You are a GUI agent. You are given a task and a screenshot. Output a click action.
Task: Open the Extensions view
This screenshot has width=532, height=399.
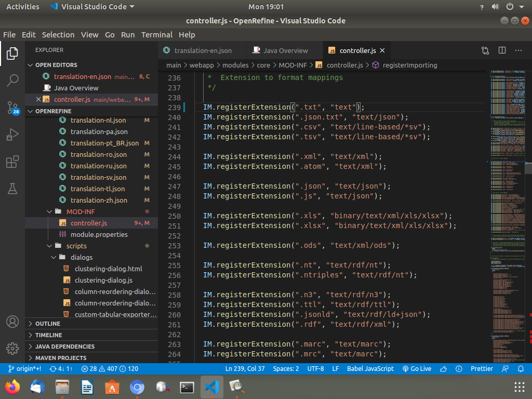click(x=12, y=162)
